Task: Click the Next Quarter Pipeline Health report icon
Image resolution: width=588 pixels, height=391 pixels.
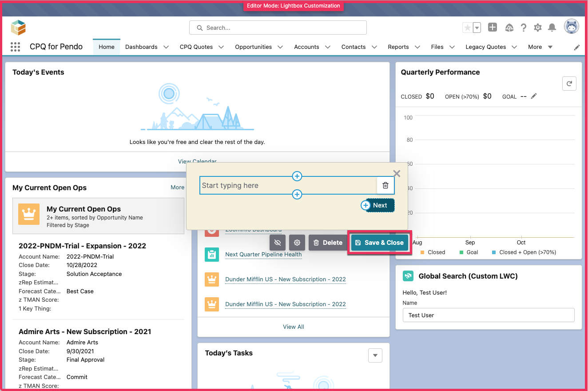Action: point(211,255)
